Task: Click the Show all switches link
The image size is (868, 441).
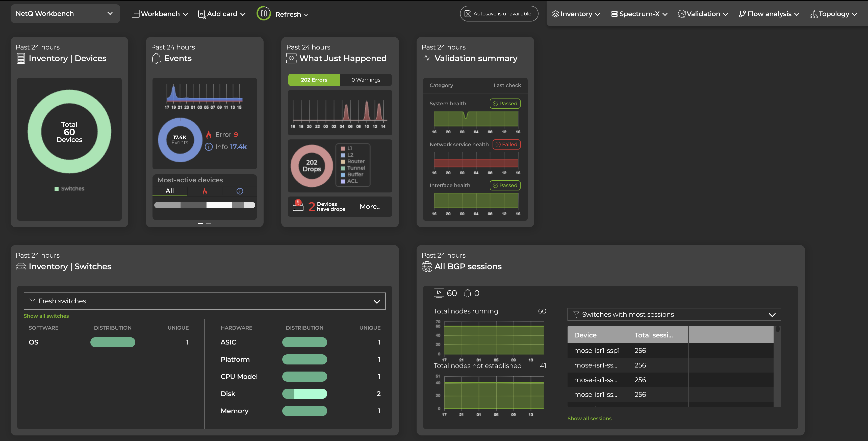Action: tap(46, 316)
